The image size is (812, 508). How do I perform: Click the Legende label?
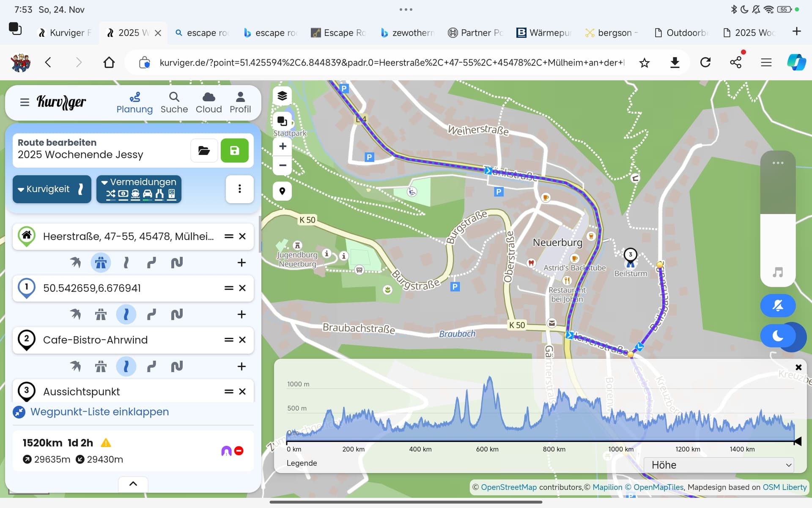pyautogui.click(x=302, y=463)
